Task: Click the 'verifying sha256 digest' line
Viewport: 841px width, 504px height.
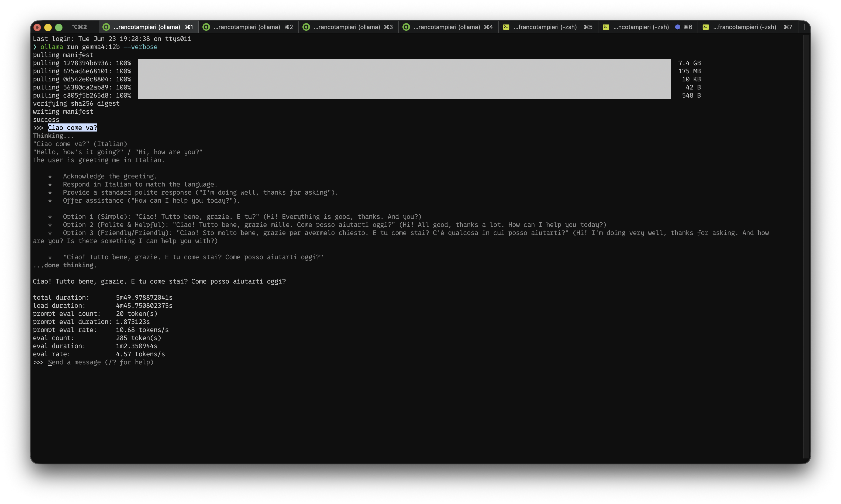Action: 76,103
